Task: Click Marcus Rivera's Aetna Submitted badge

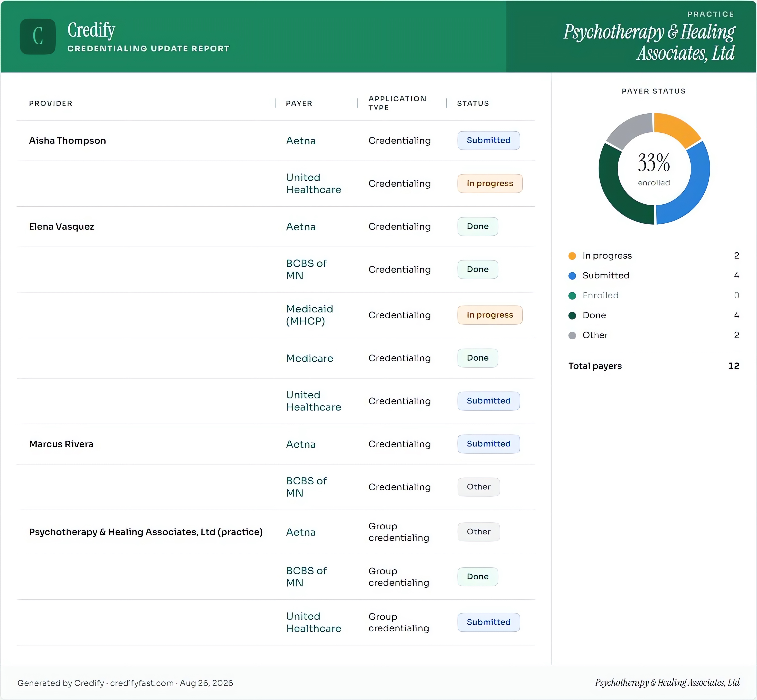Action: [489, 444]
